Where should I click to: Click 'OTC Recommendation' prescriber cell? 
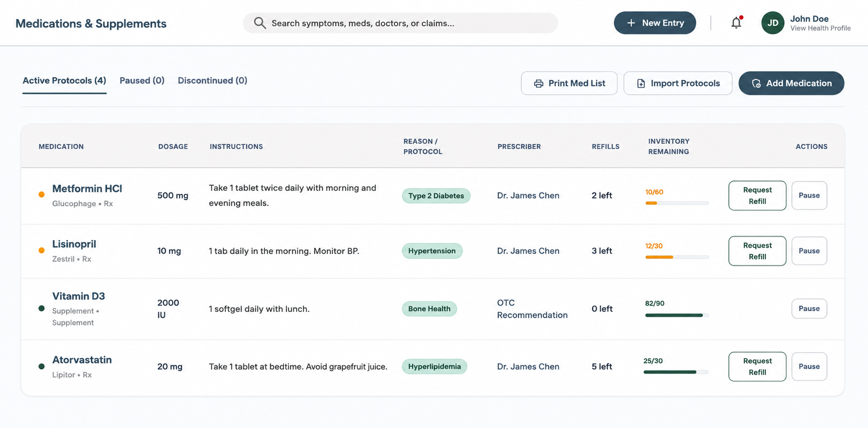coord(532,308)
